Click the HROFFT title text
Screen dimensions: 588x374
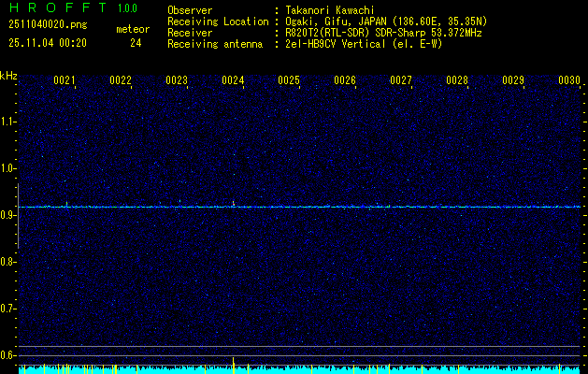click(x=58, y=7)
